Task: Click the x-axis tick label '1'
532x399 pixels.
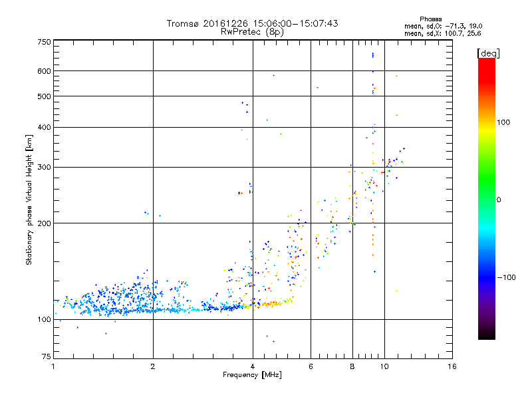Action: pyautogui.click(x=53, y=366)
